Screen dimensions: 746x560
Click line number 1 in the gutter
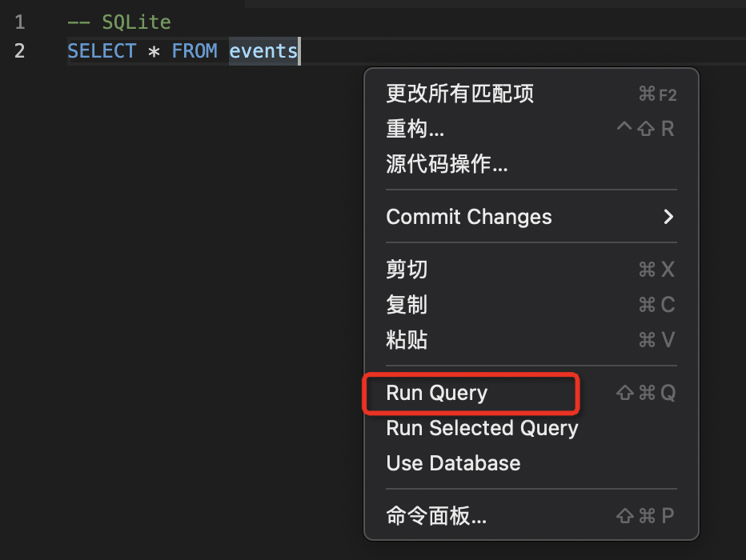pyautogui.click(x=19, y=22)
